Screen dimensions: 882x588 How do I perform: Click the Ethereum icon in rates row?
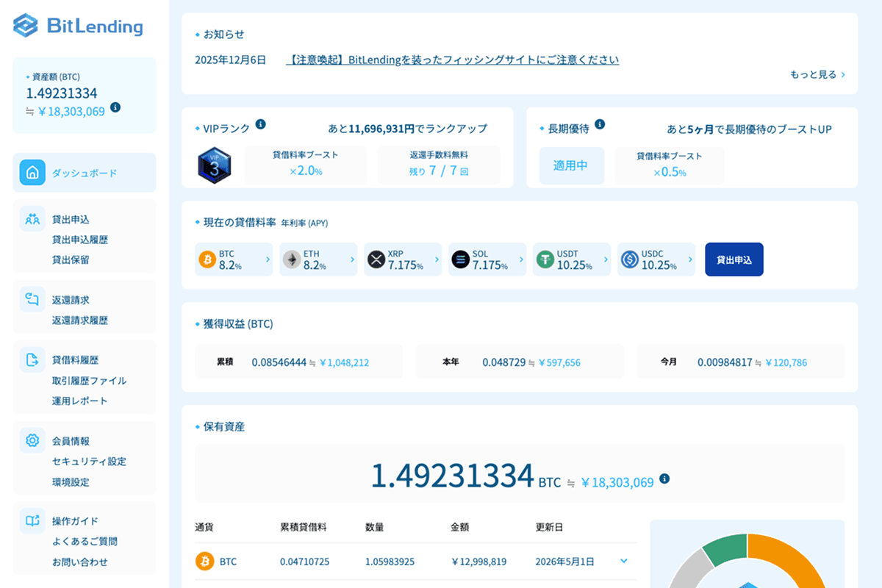pyautogui.click(x=292, y=259)
